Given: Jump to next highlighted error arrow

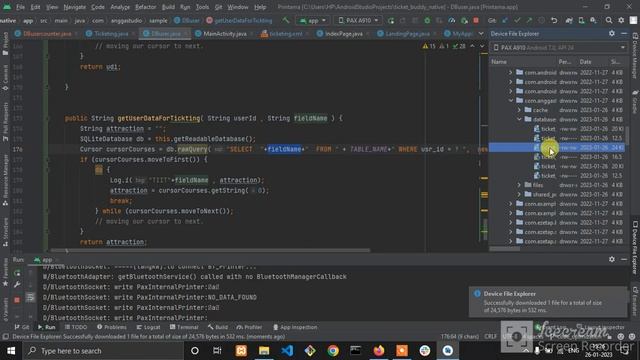Looking at the screenshot, I should 482,46.
